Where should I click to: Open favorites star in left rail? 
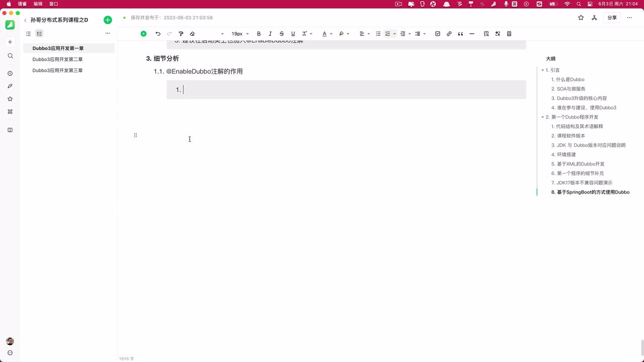(x=10, y=99)
